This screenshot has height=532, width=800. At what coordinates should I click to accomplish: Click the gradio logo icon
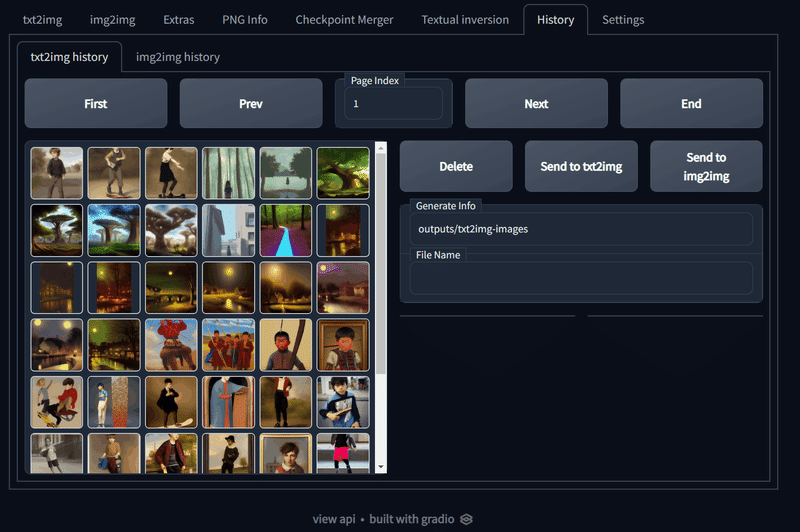(x=466, y=519)
